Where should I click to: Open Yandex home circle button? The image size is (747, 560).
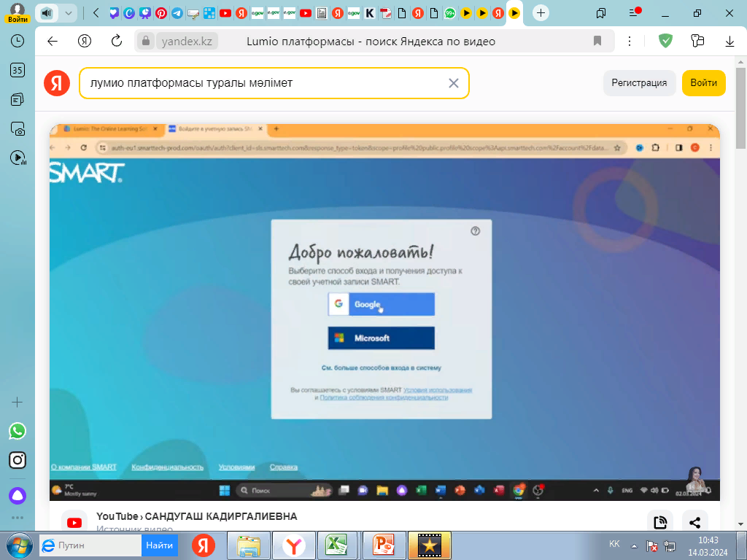[85, 42]
